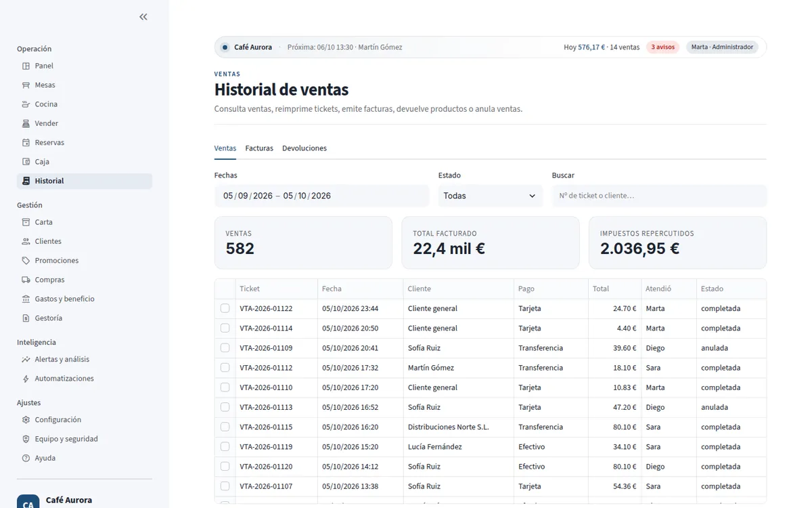The image size is (812, 508).
Task: Select the Vender register icon
Action: tap(26, 123)
